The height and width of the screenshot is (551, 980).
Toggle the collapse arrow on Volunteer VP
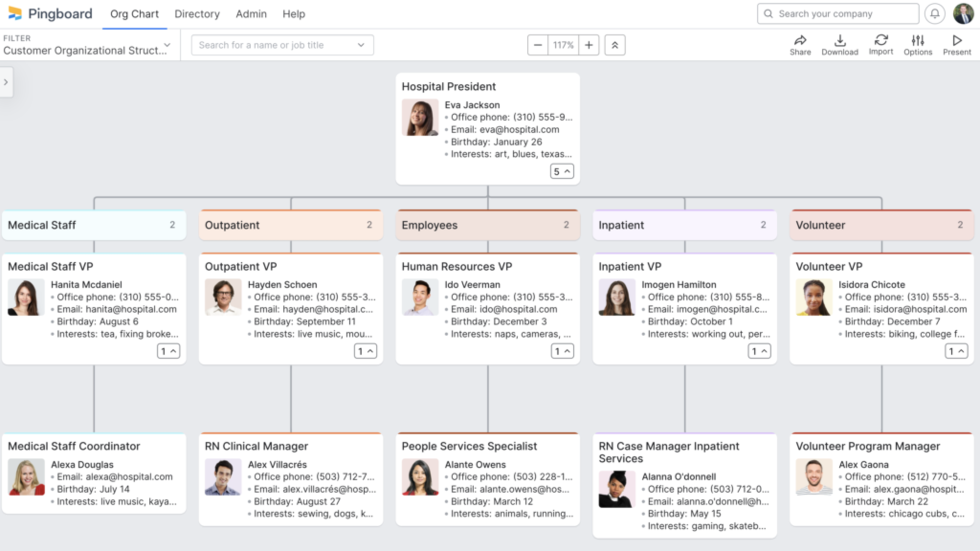958,350
